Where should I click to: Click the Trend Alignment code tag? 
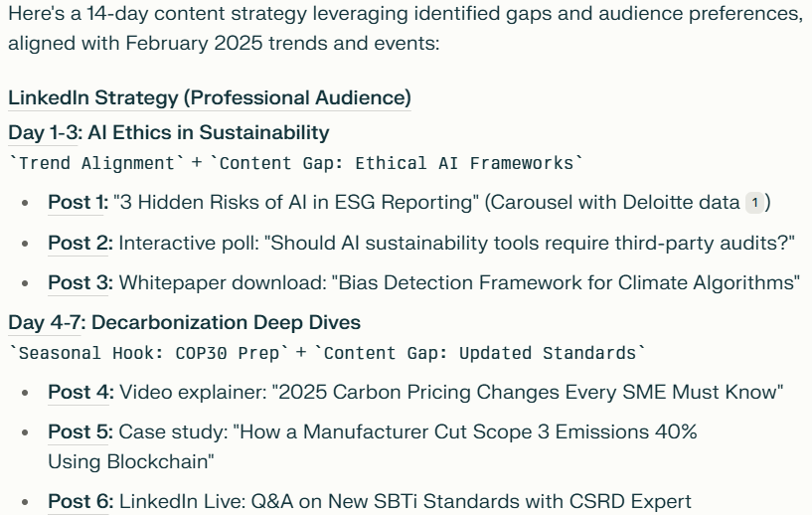pos(96,163)
